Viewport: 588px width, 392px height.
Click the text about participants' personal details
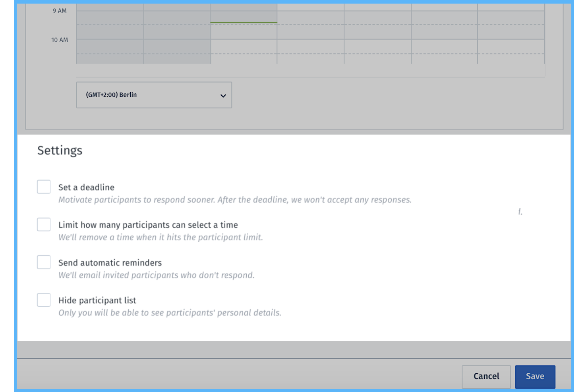tap(170, 313)
